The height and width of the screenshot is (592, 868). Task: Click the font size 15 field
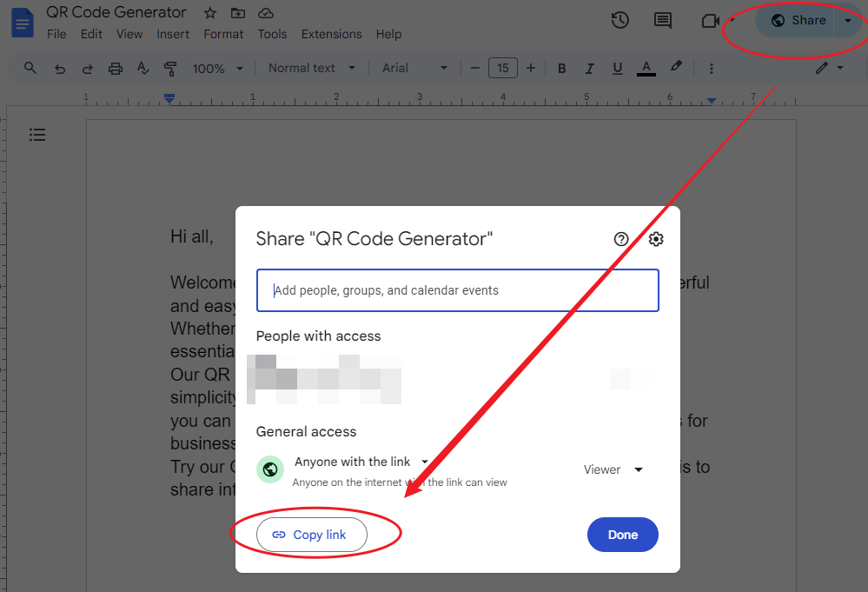pyautogui.click(x=503, y=68)
